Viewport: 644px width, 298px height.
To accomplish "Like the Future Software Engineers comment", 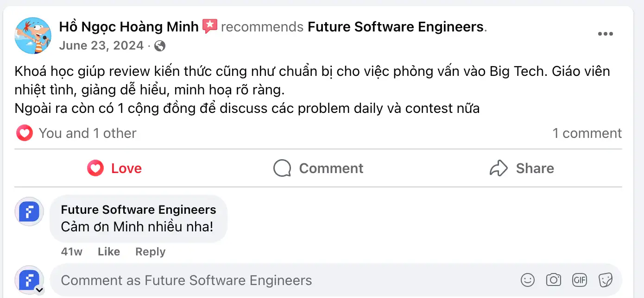I will (x=109, y=252).
